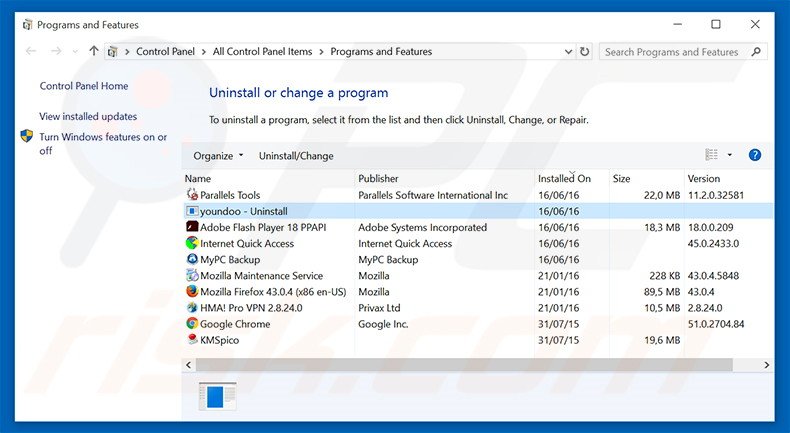This screenshot has width=790, height=433.
Task: Click version 51.0.2704.84 cell
Action: pyautogui.click(x=716, y=324)
